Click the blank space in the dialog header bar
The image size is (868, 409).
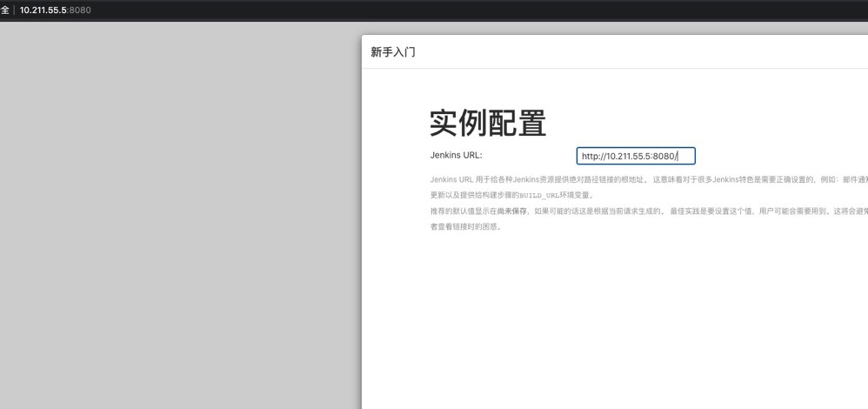(x=652, y=52)
